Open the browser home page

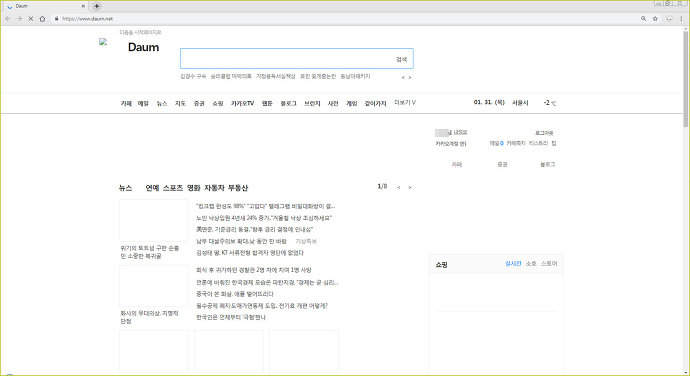(x=42, y=18)
